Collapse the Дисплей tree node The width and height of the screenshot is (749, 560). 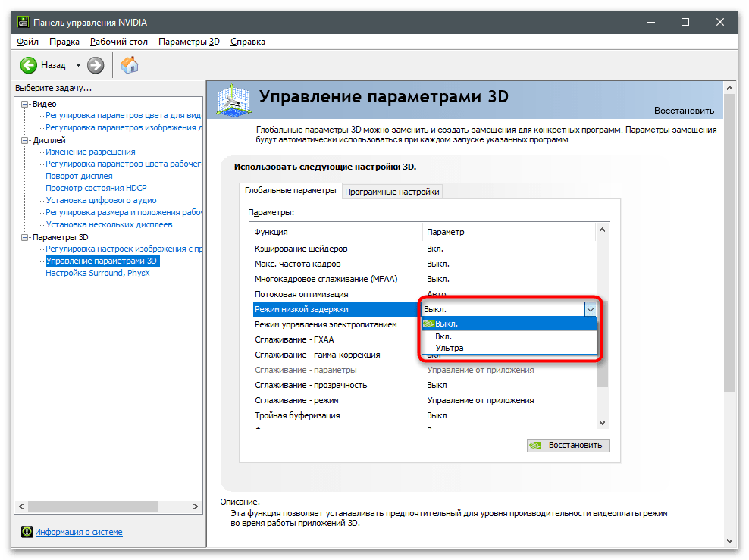(x=25, y=140)
